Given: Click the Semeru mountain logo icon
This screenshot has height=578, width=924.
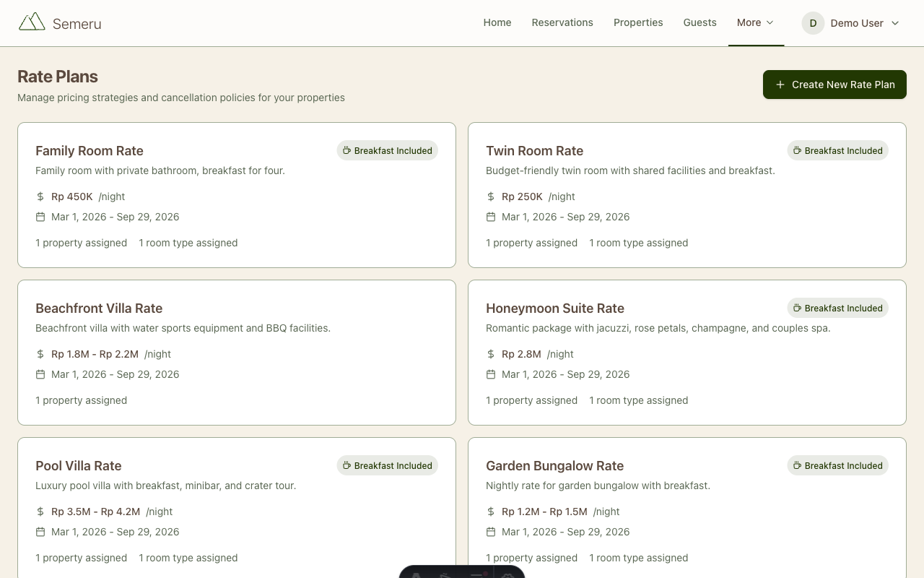Looking at the screenshot, I should tap(32, 22).
